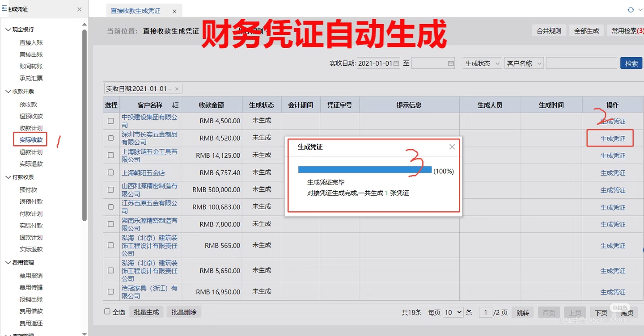Click the sidebar vertical scrollbar
644x336 pixels.
point(85,125)
